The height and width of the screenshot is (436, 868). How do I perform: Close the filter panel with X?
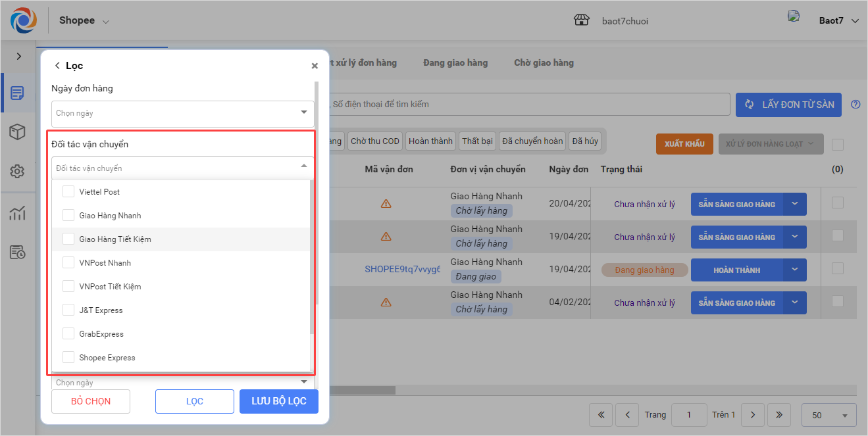[x=315, y=66]
